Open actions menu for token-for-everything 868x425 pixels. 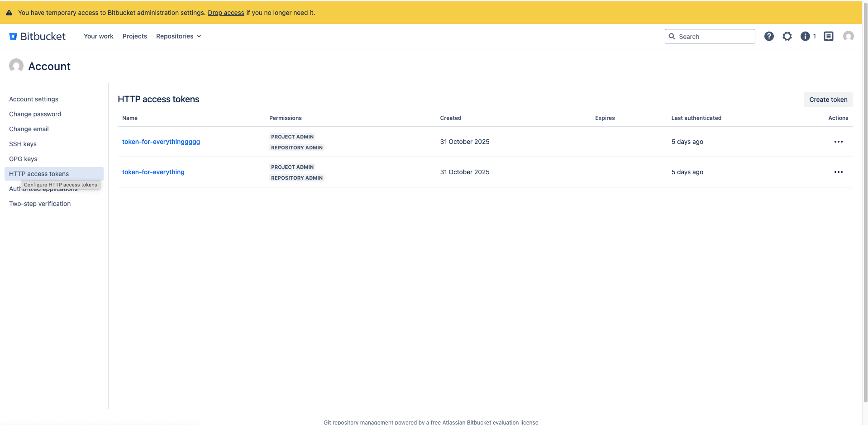pos(838,172)
